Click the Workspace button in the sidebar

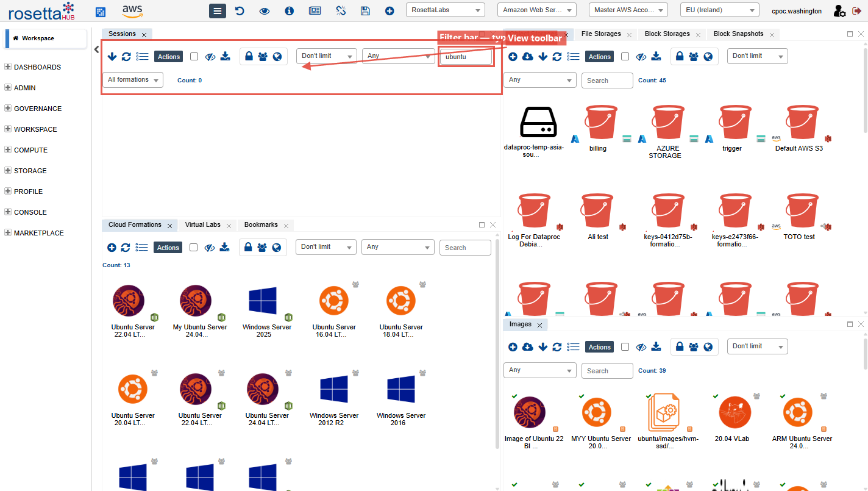coord(46,38)
